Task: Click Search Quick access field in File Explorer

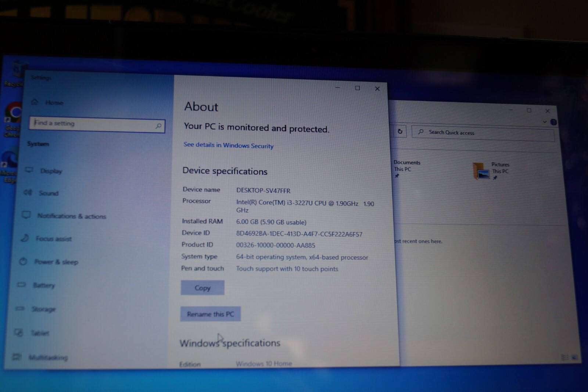Action: [483, 133]
